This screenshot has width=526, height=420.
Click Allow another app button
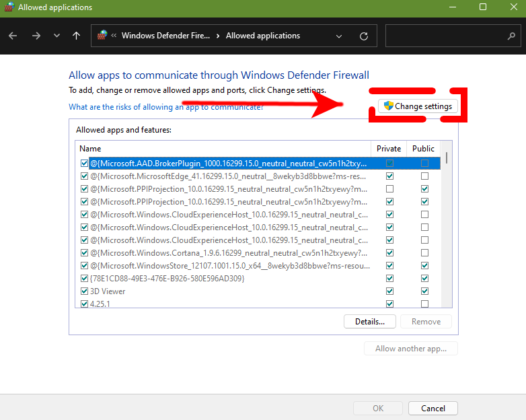[411, 349]
